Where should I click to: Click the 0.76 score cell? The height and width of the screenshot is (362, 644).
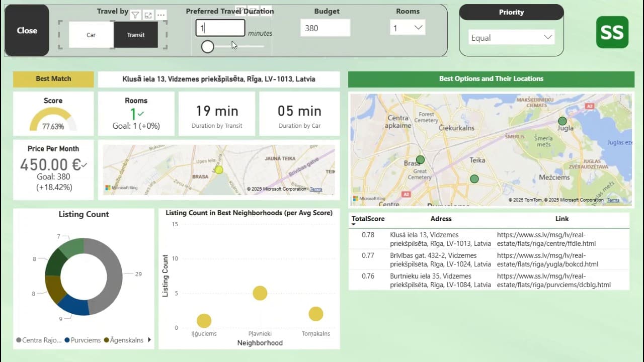click(368, 276)
